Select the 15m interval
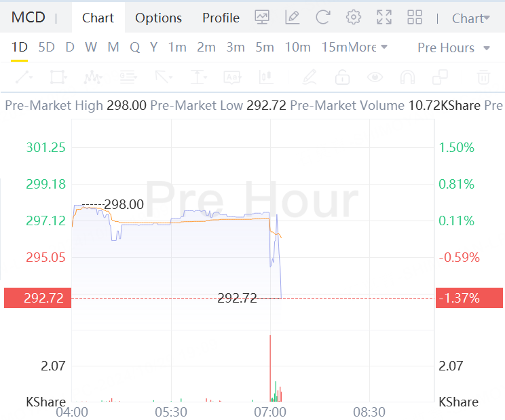This screenshot has width=505, height=420. click(x=333, y=47)
